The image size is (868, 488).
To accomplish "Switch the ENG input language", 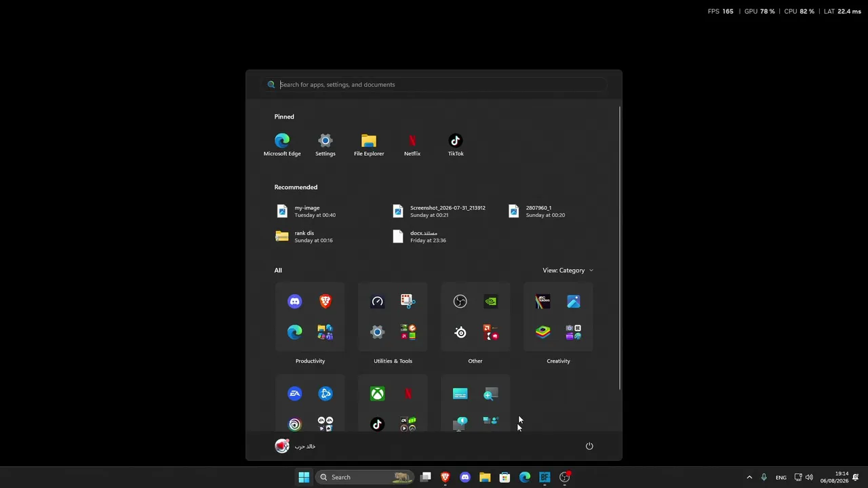I will coord(781,477).
